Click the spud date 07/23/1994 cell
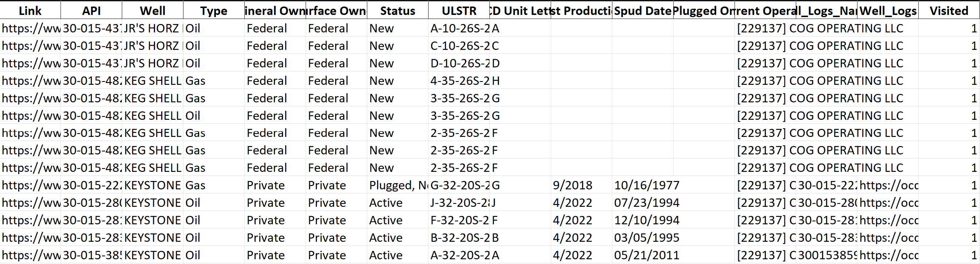The height and width of the screenshot is (264, 980). 643,203
